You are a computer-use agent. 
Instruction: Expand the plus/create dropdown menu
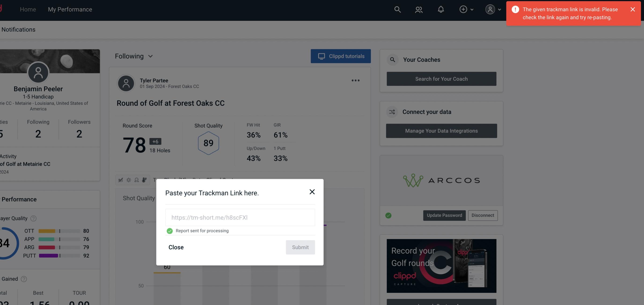click(x=466, y=9)
